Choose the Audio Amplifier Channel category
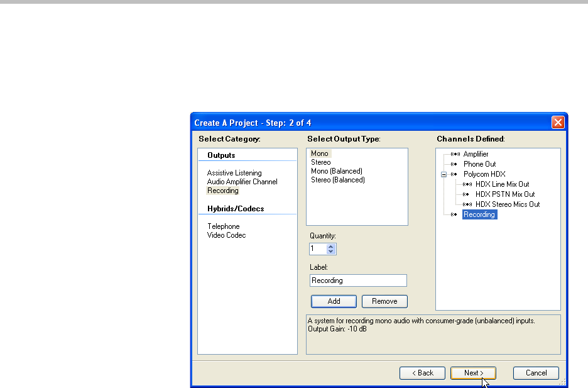588x388 pixels. point(242,182)
